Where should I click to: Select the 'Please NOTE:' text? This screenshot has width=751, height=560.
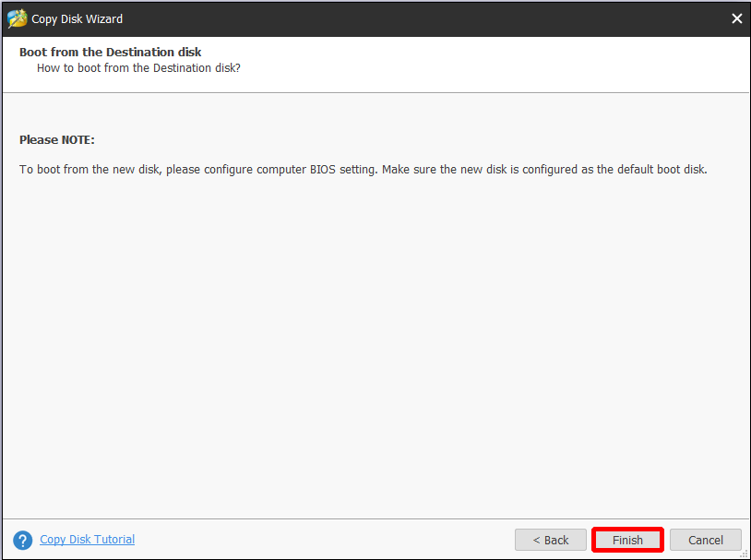pos(57,140)
